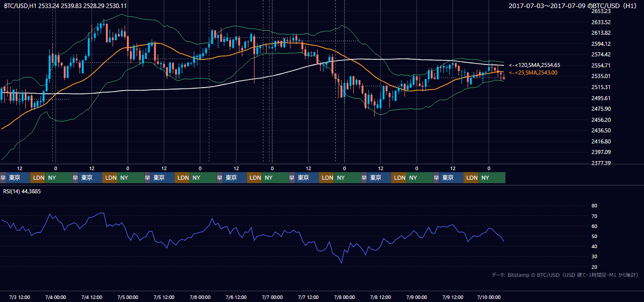Screen dimensions: 644x302
Task: Pick the 2416.80 price axis value
Action: click(601, 141)
